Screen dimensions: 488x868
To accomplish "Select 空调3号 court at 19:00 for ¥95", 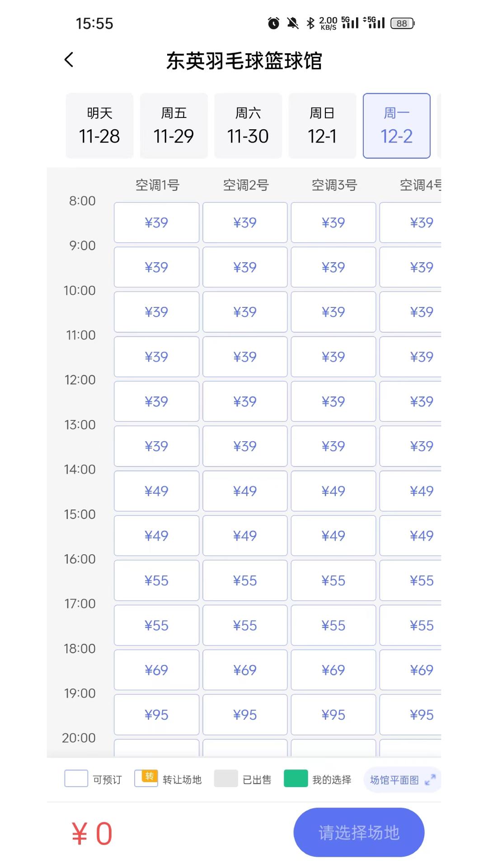I will point(333,715).
